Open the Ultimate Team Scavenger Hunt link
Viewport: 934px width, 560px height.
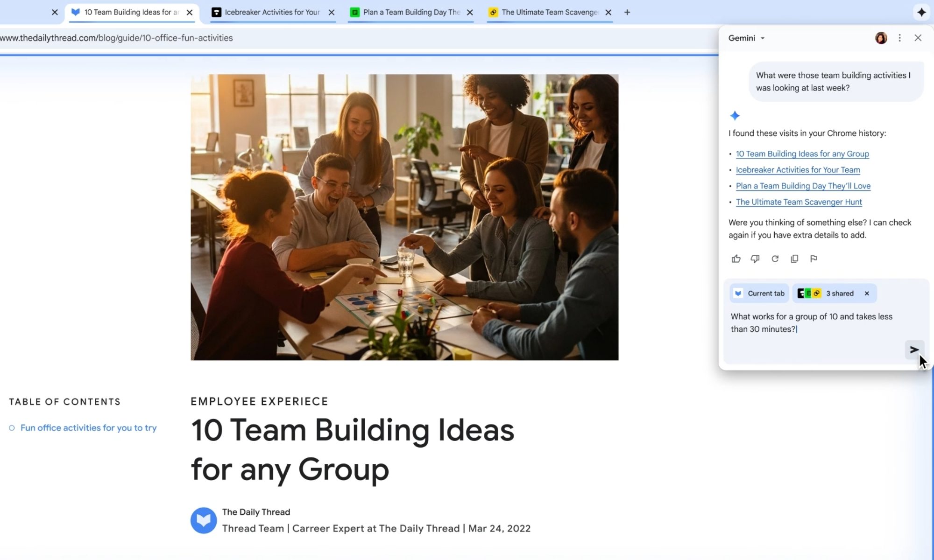pos(799,202)
